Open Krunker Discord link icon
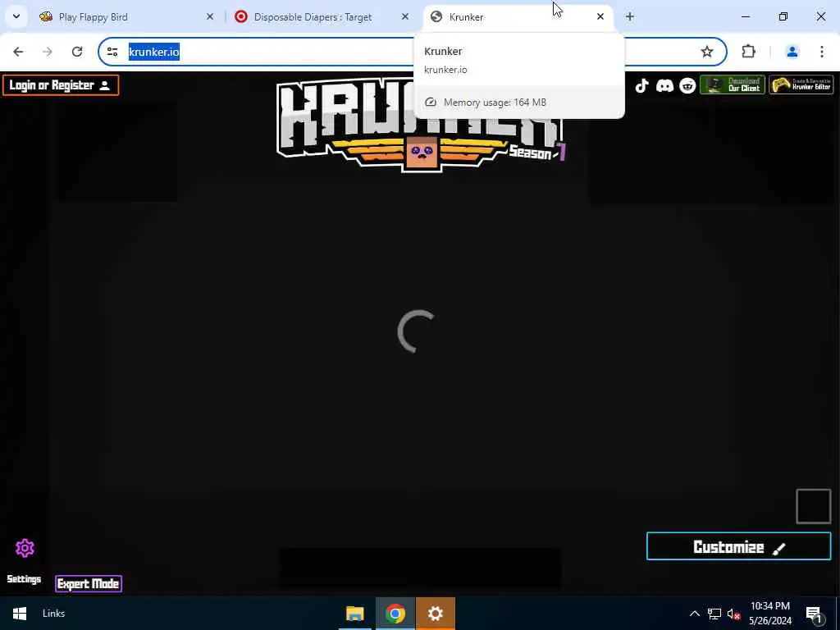The width and height of the screenshot is (840, 630). click(664, 85)
